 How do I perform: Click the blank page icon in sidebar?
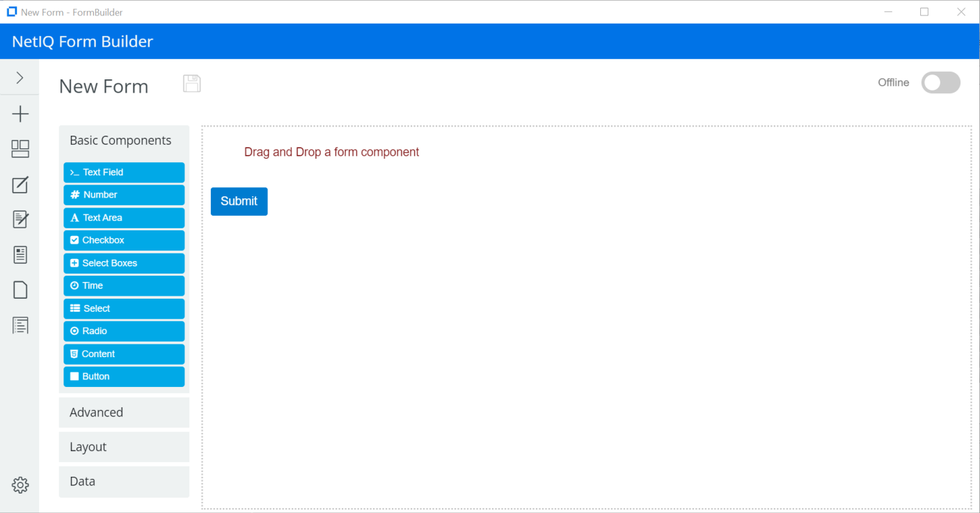(20, 290)
